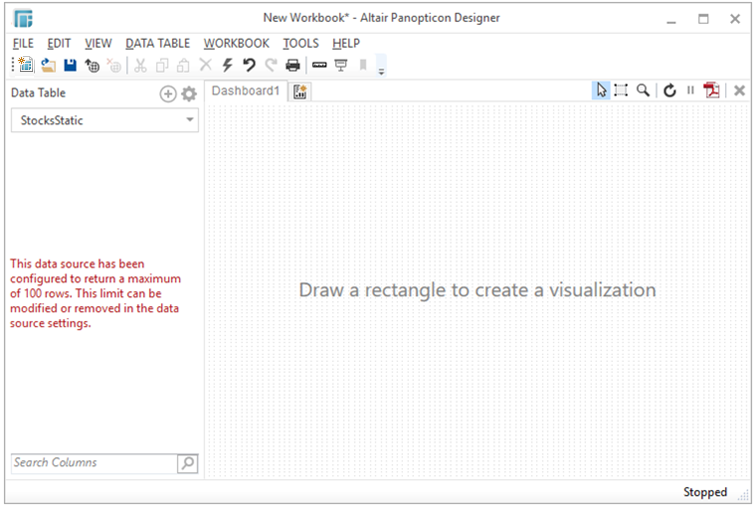Open the Workbook menu

click(x=236, y=43)
